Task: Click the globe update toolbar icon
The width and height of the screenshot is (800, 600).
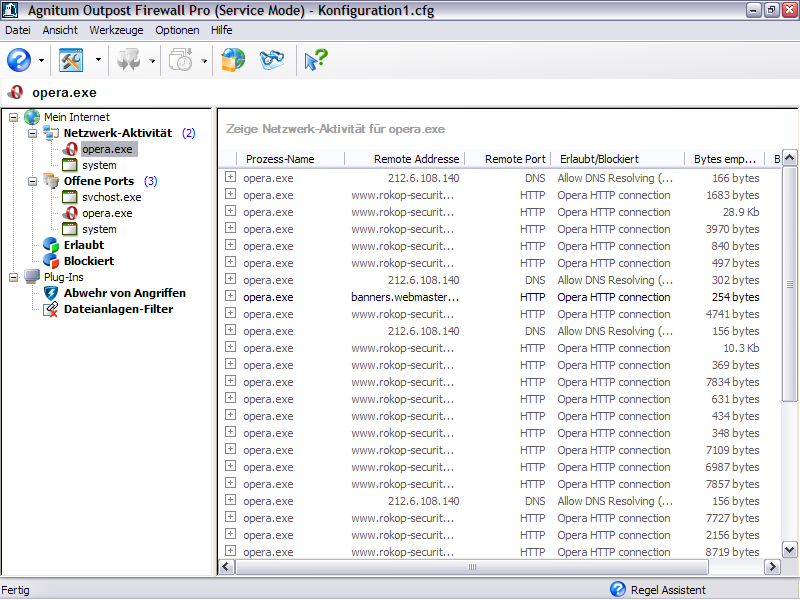Action: point(233,60)
